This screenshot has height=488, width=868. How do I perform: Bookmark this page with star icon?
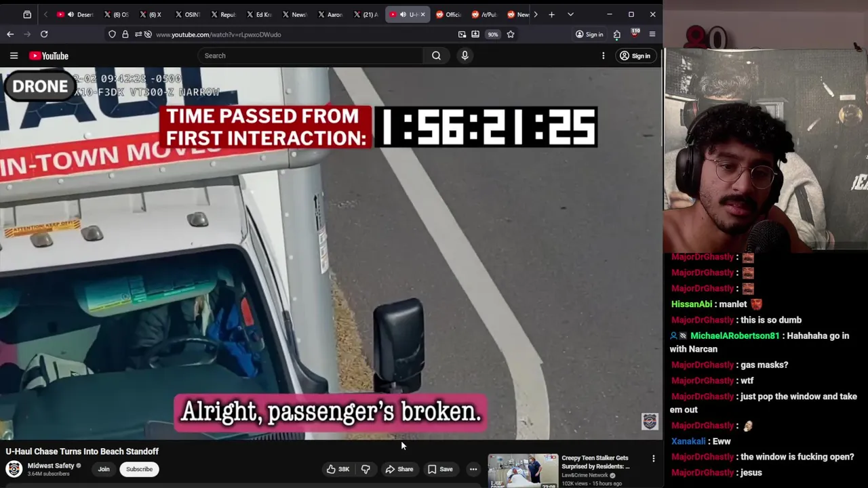coord(511,34)
